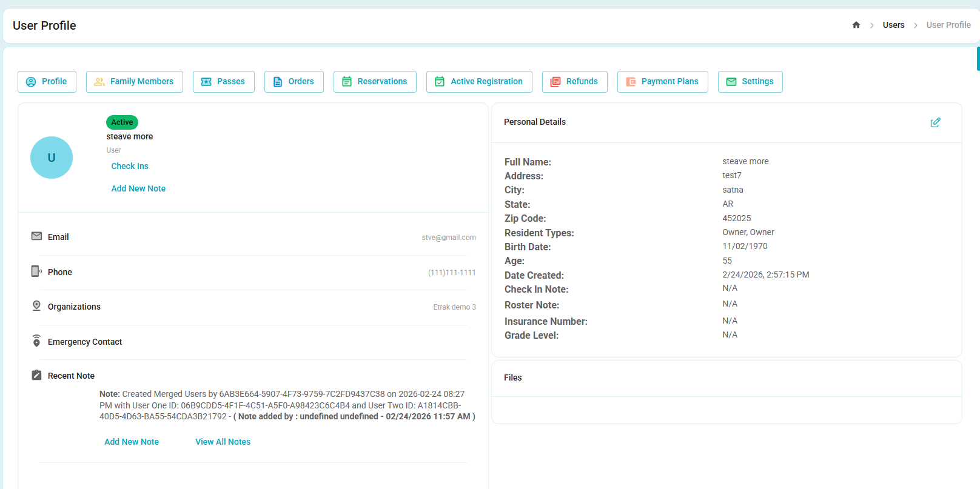The image size is (980, 489).
Task: Click phone number (111)111-1111
Action: pos(452,273)
